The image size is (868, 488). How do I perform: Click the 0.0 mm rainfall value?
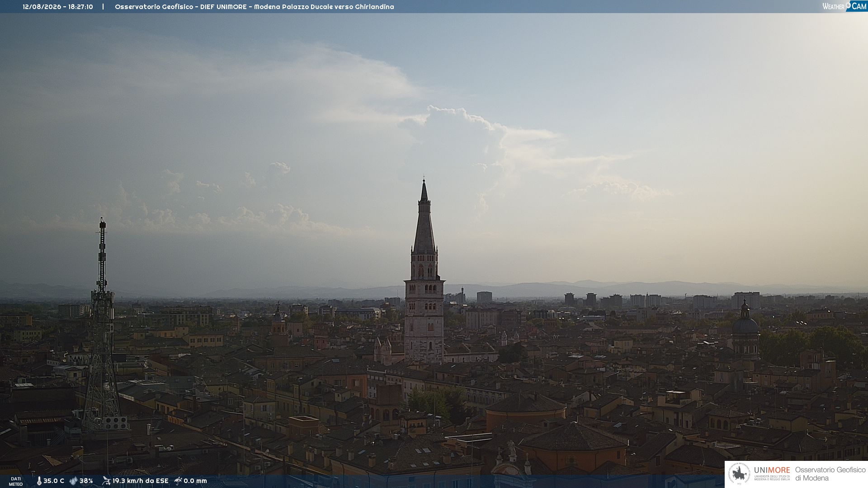point(195,481)
